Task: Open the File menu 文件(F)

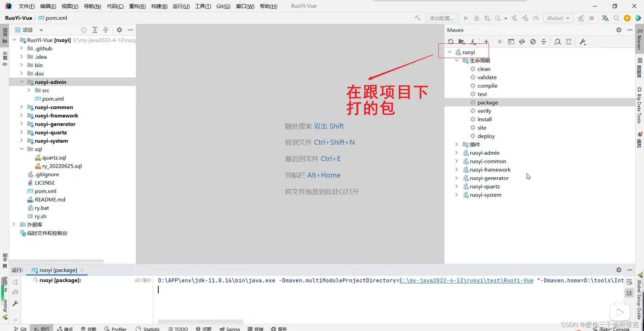Action: 27,6
